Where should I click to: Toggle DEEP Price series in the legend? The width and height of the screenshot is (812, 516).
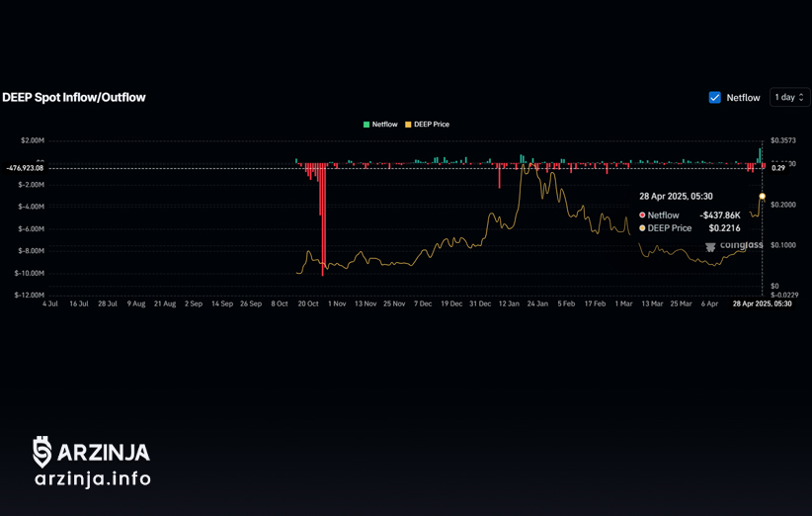[x=427, y=125]
